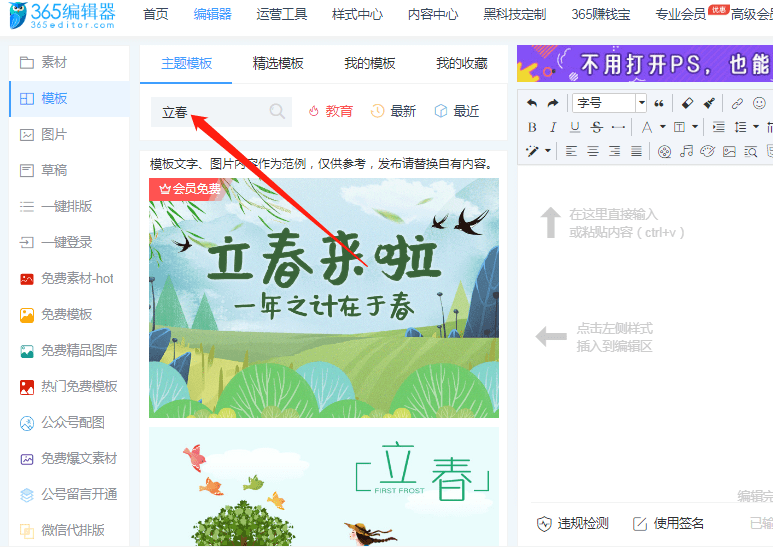Select the 立春来啦 template thumbnail

tap(324, 298)
